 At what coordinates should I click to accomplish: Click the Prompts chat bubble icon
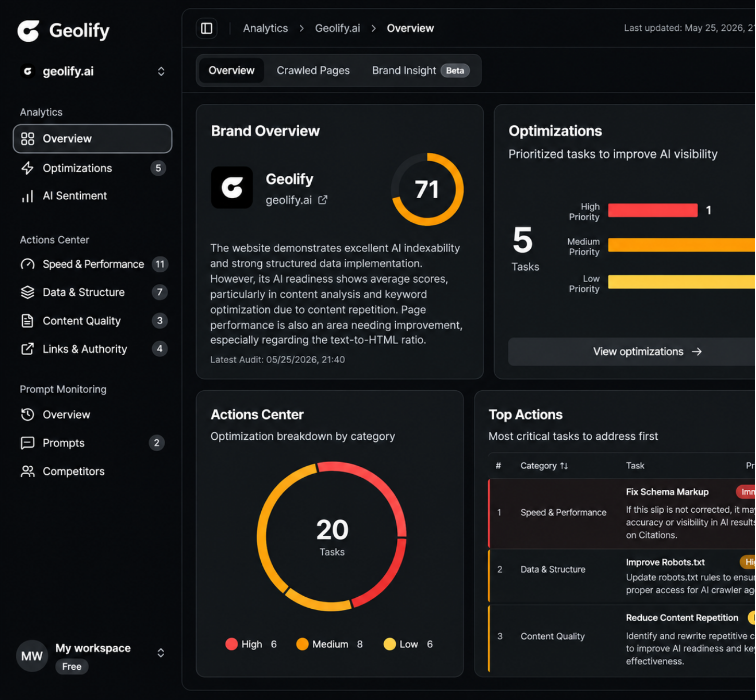click(x=28, y=443)
